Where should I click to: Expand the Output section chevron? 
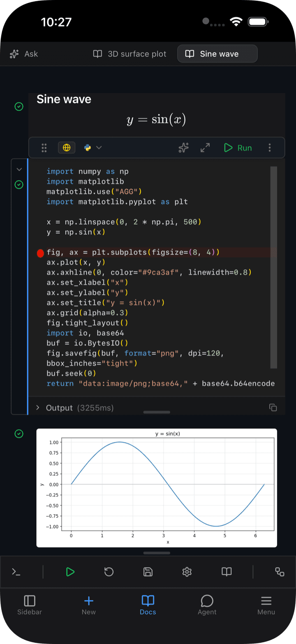tap(38, 408)
